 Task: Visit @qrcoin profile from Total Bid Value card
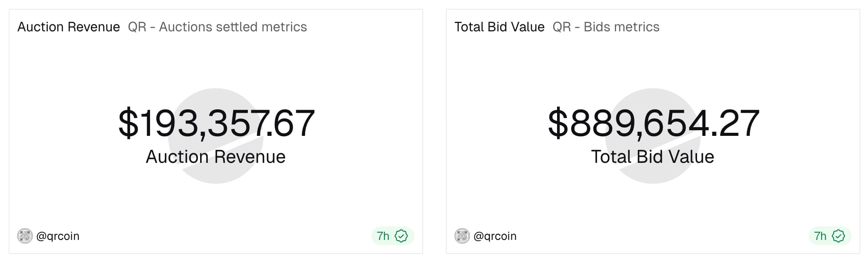(495, 236)
